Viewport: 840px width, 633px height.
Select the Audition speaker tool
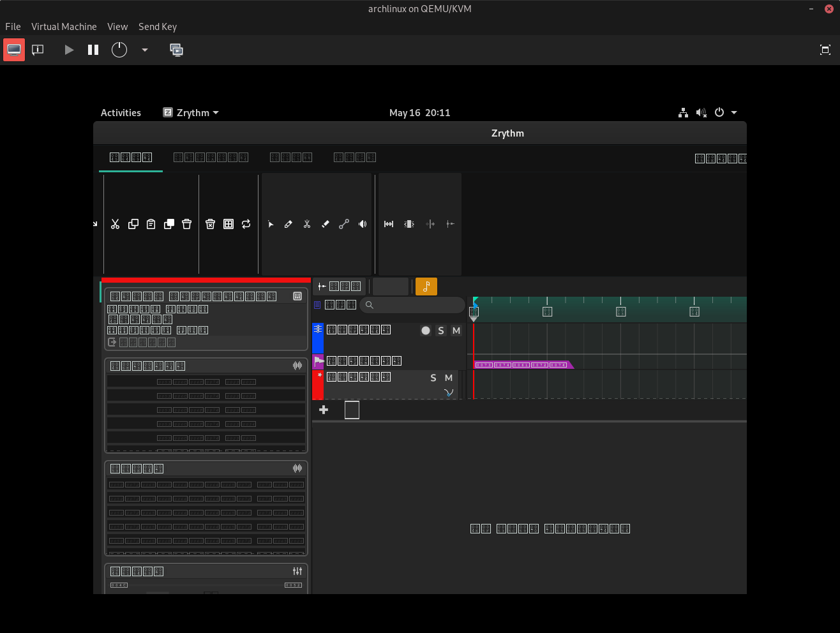tap(363, 224)
